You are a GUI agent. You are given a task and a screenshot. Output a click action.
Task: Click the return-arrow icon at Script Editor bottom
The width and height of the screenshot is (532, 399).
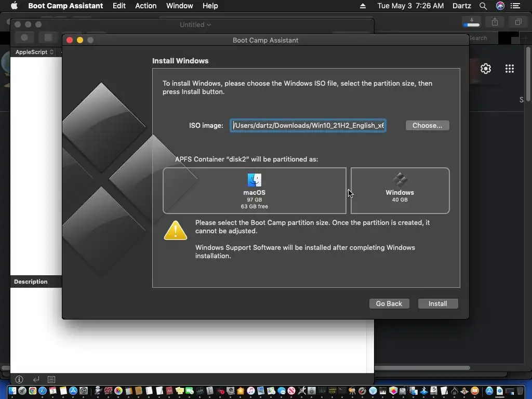tap(36, 379)
